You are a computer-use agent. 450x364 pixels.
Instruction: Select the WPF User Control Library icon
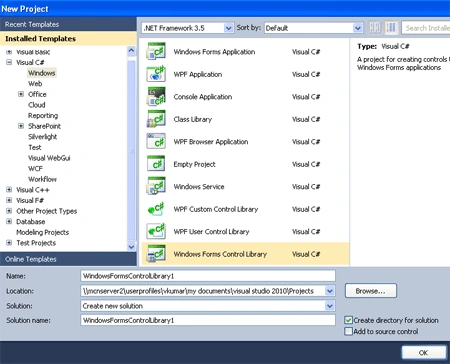pyautogui.click(x=156, y=231)
